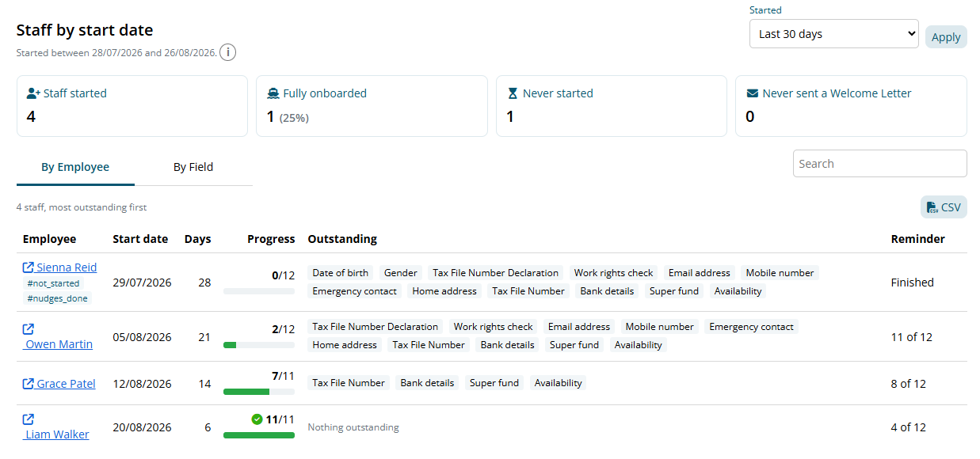Open Liam Walker's profile link
This screenshot has width=980, height=459.
[x=57, y=434]
